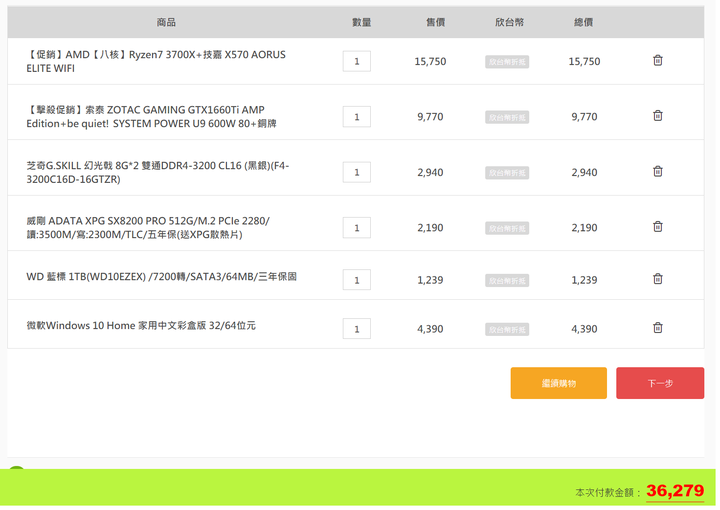
Task: Edit quantity field for AMD Ryzen7 3700X
Action: point(356,62)
